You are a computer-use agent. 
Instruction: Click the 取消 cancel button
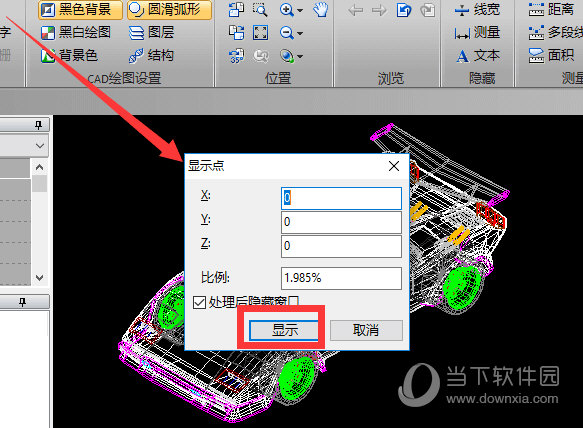coord(366,330)
